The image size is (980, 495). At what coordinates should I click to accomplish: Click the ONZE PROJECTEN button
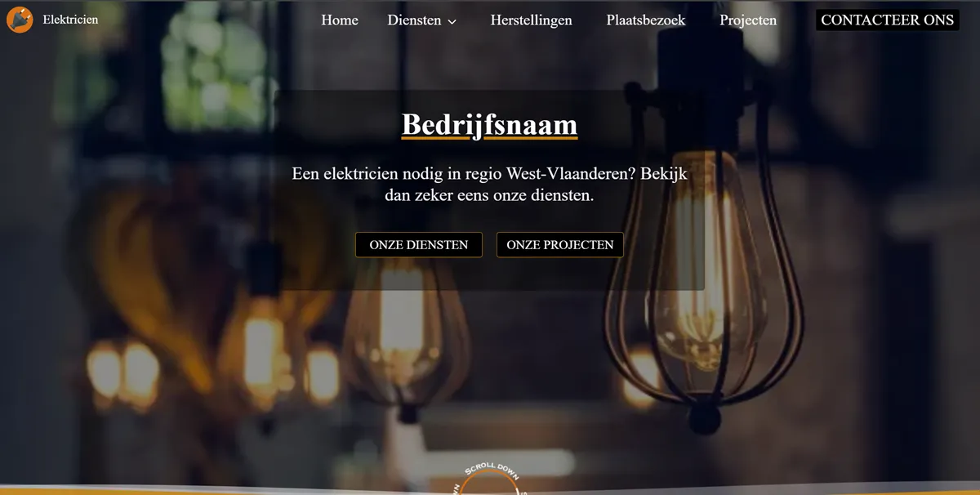tap(560, 245)
